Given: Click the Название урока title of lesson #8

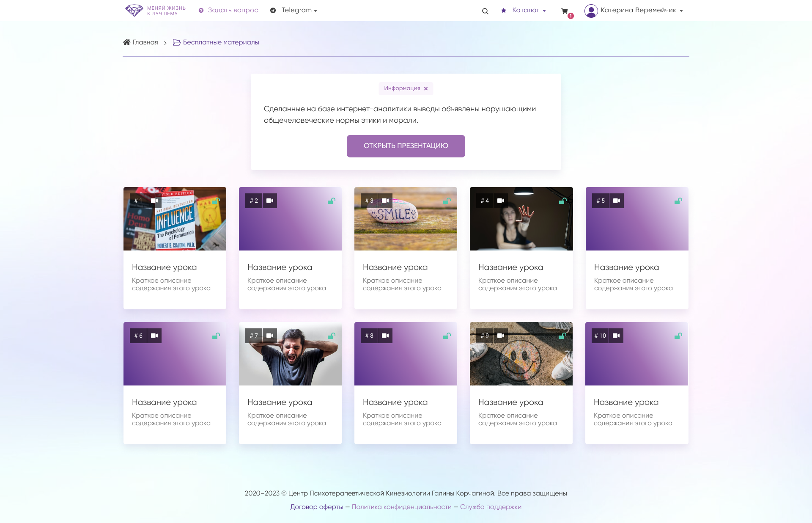Looking at the screenshot, I should click(395, 402).
